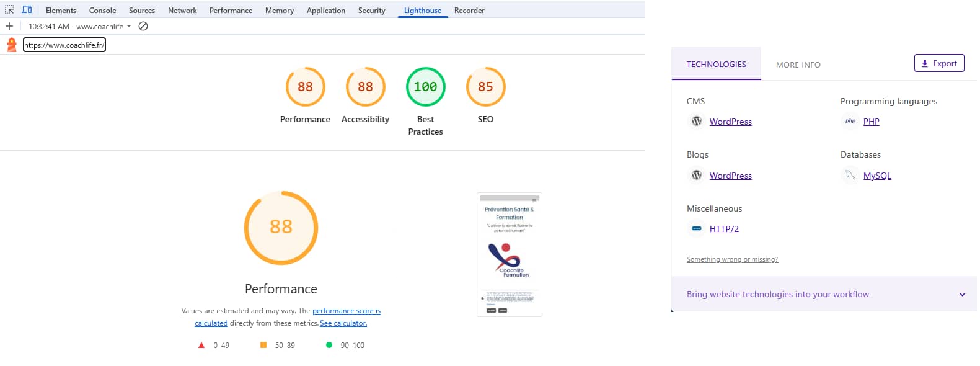Click the WordPress icon under CMS
The height and width of the screenshot is (366, 980).
click(697, 121)
